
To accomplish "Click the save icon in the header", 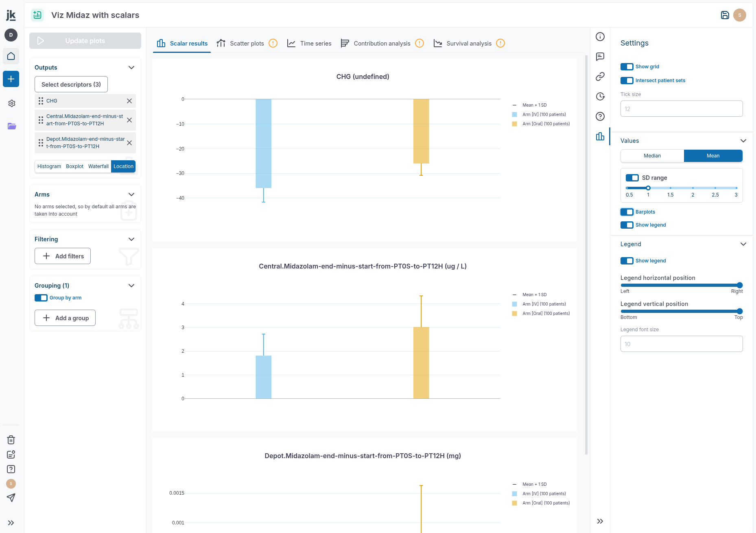I will tap(725, 15).
